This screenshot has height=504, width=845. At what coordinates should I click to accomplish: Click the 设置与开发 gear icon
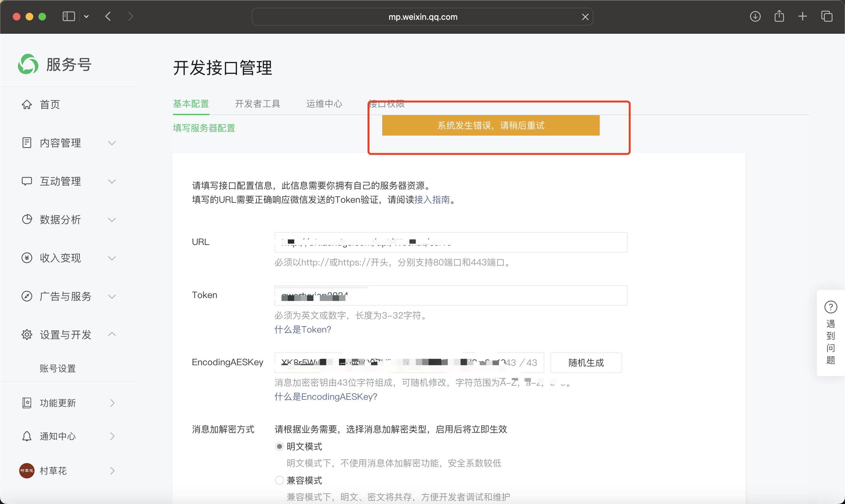tap(27, 335)
